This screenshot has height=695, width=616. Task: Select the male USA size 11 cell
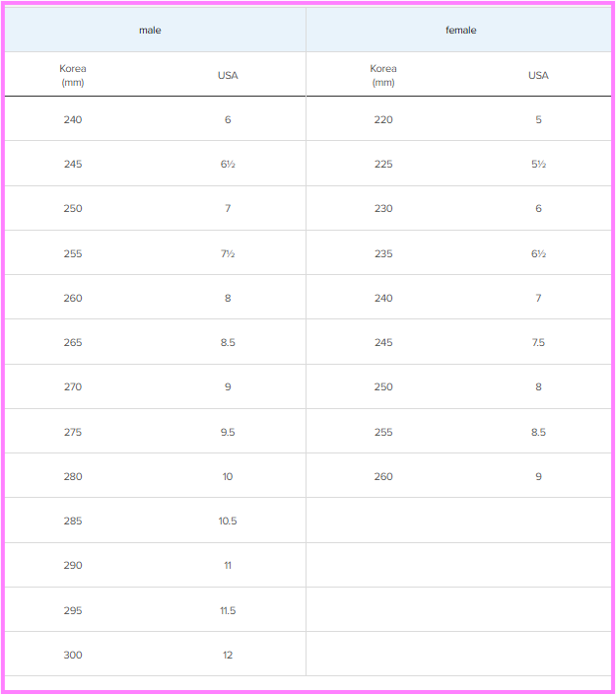(228, 565)
